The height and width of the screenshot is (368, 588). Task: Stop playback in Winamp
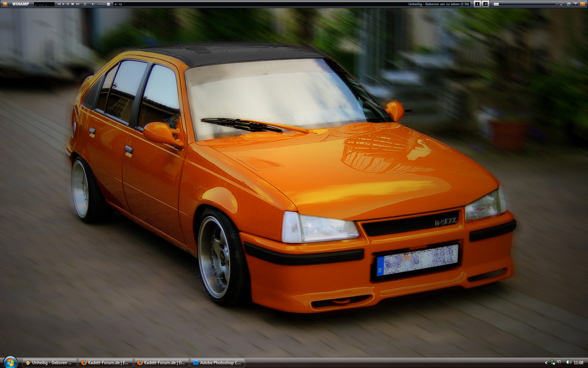72,4
